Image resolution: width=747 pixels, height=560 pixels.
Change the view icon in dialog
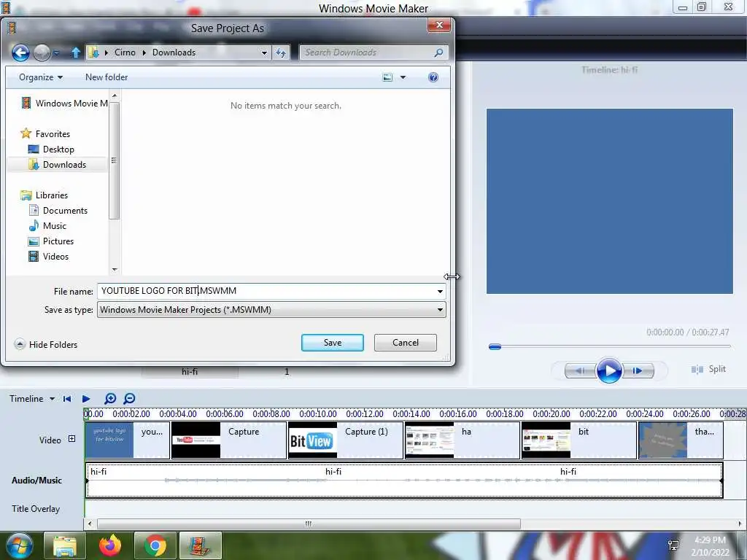[387, 77]
